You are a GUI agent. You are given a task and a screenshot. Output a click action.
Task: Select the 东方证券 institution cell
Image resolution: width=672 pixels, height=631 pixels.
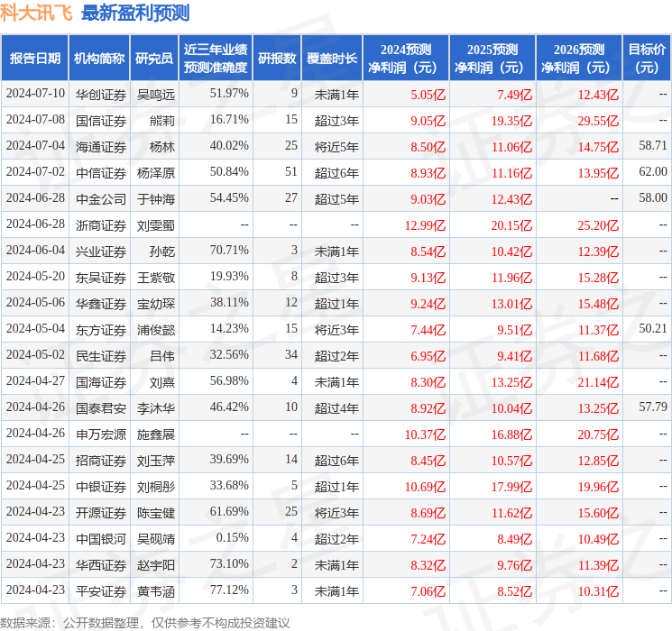[x=101, y=330]
